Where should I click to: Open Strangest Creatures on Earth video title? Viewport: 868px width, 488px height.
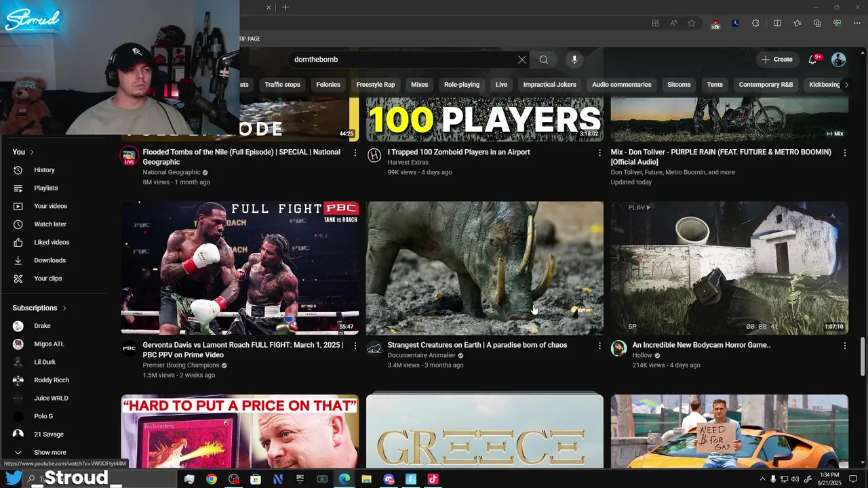477,345
